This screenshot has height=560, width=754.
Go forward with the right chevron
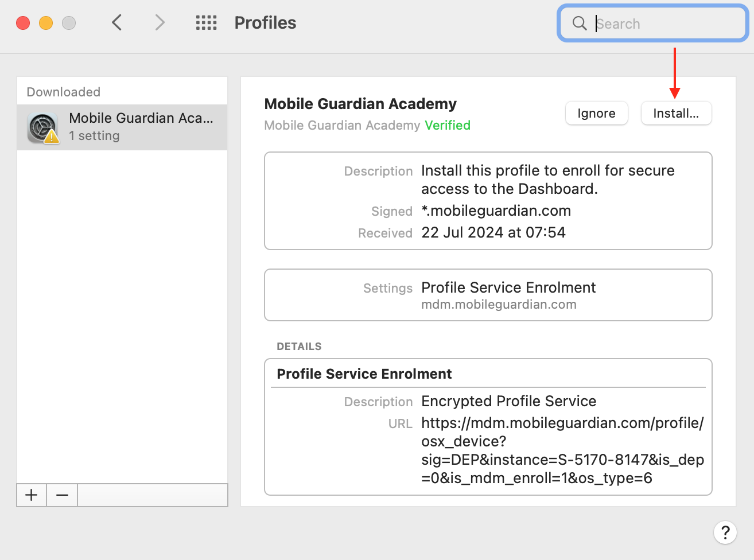(x=160, y=23)
